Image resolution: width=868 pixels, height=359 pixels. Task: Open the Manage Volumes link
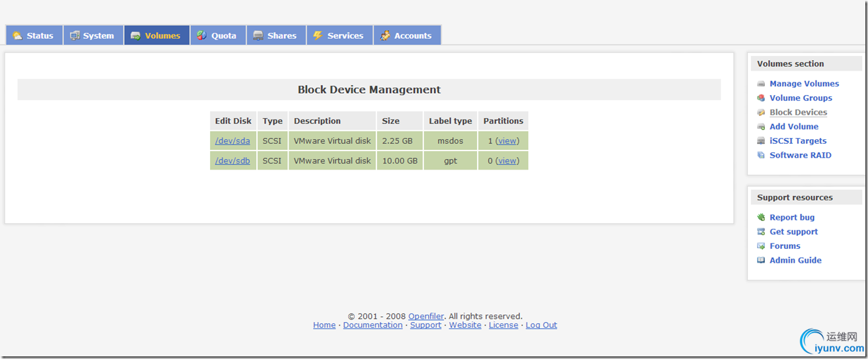point(804,84)
